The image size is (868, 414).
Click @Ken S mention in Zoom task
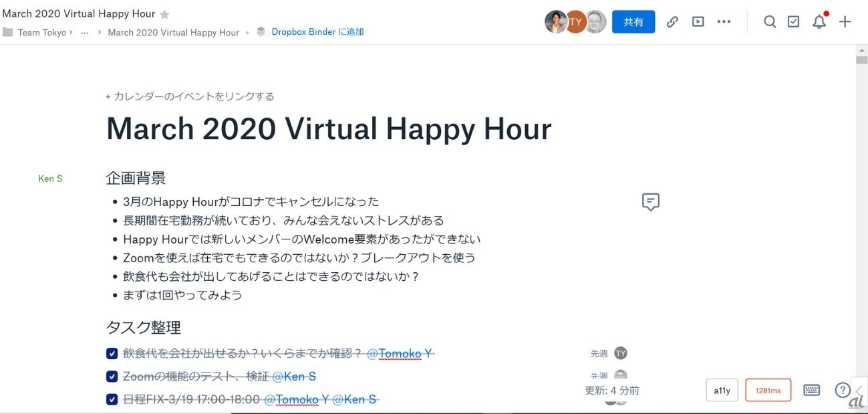click(x=294, y=377)
